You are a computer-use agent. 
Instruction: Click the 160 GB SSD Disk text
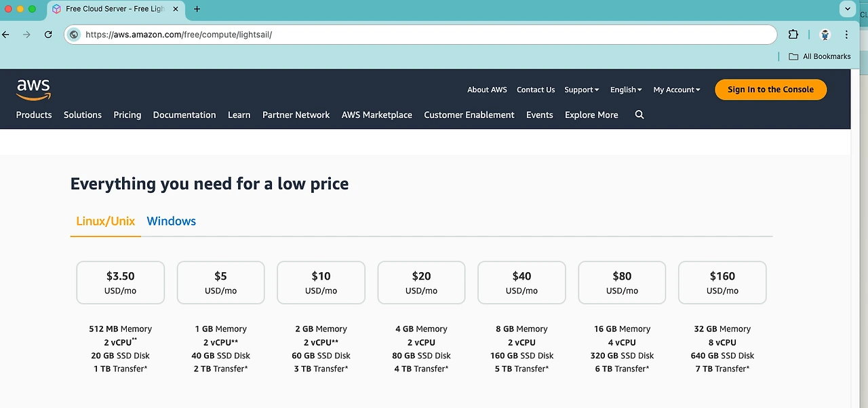[x=522, y=356]
